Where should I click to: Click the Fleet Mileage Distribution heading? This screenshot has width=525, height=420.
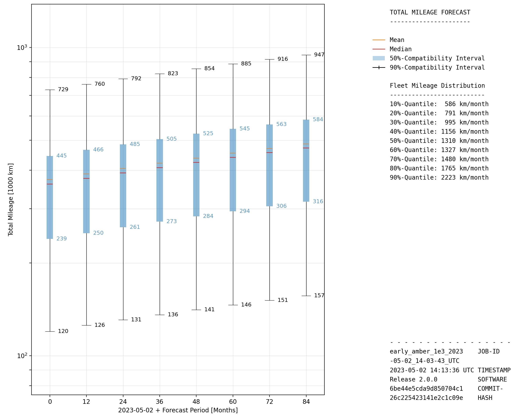click(437, 86)
